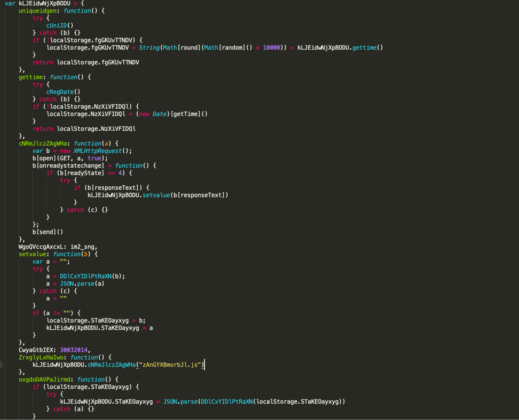
Task: Click the Date keyword after new
Action: [x=159, y=114]
